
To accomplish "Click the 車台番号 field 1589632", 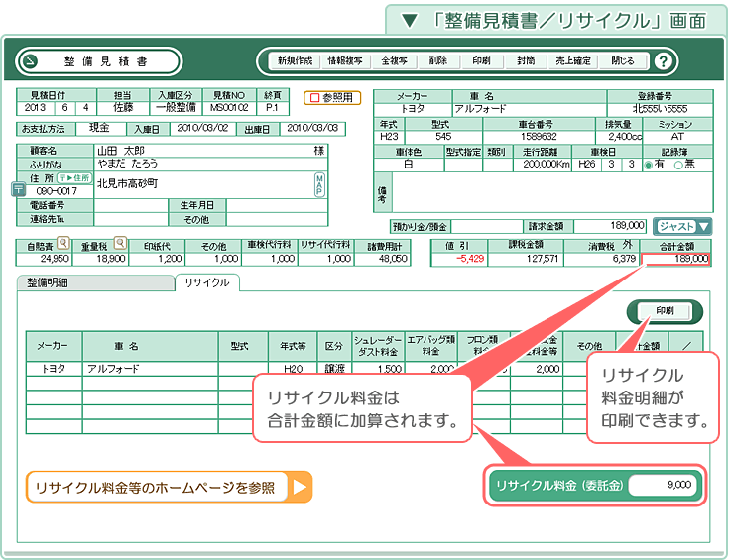I will coord(539,137).
